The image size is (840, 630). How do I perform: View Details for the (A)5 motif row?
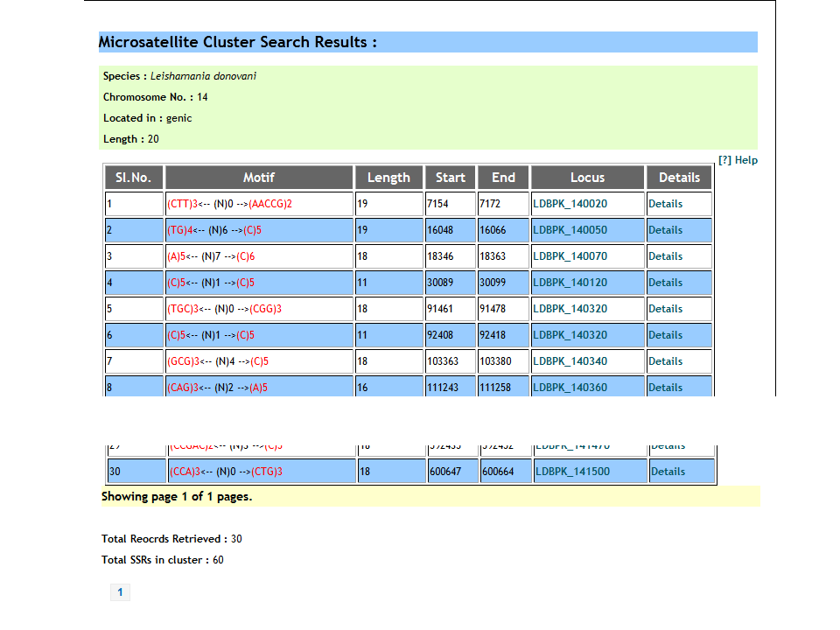click(665, 256)
